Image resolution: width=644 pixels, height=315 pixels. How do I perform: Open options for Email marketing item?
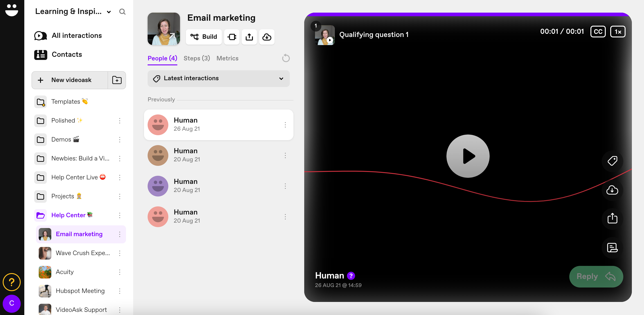(x=119, y=234)
